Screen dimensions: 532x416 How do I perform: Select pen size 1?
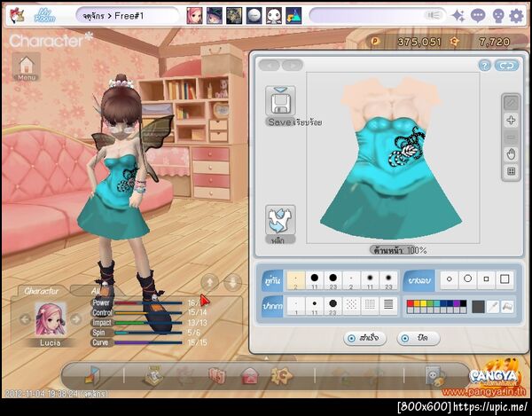click(x=296, y=306)
